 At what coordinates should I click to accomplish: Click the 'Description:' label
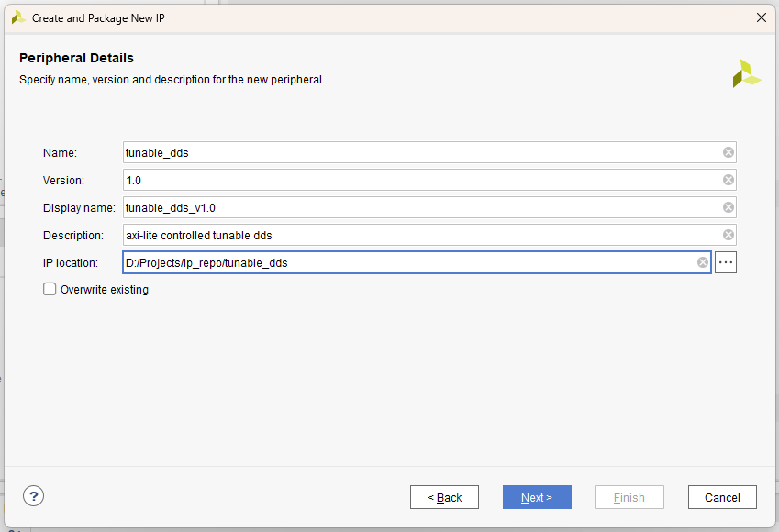pos(73,236)
